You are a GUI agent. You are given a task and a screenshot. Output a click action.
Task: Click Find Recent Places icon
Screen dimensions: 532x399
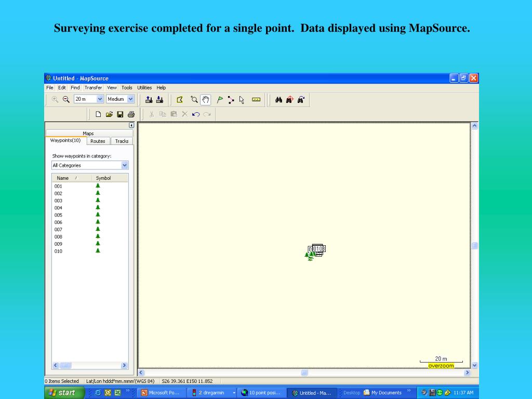pos(301,100)
